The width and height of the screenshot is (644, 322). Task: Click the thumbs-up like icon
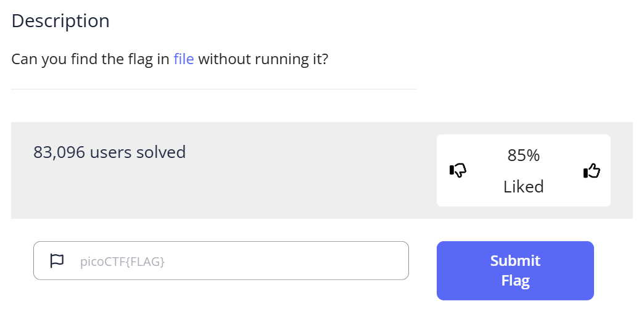tap(592, 171)
